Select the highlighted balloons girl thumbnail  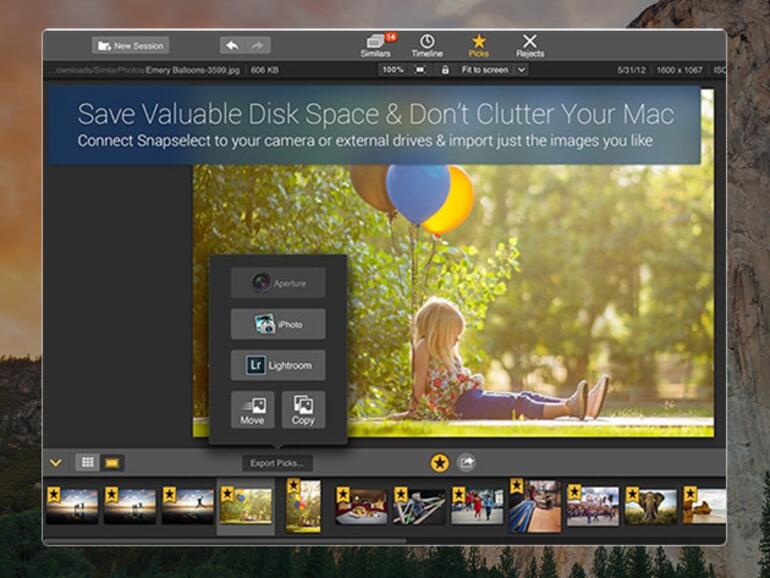coord(246,507)
